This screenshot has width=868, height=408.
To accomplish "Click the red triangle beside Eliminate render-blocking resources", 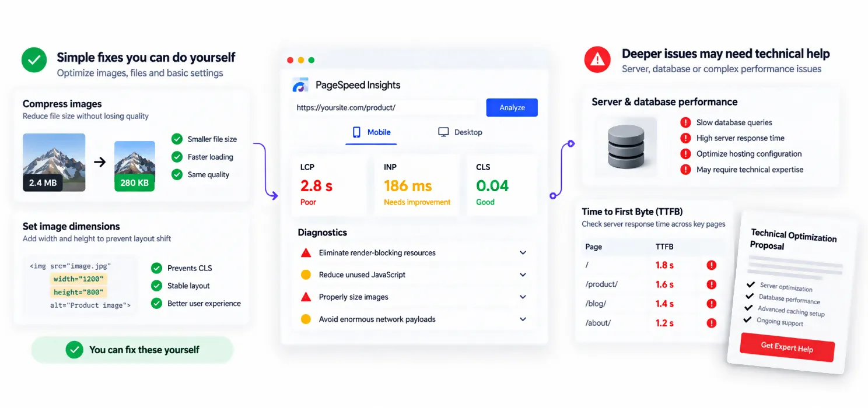I will pyautogui.click(x=306, y=253).
